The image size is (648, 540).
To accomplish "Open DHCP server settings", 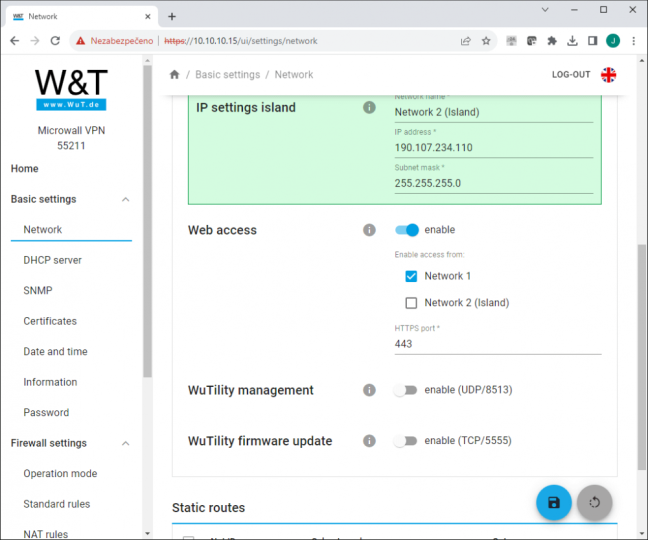I will (52, 260).
